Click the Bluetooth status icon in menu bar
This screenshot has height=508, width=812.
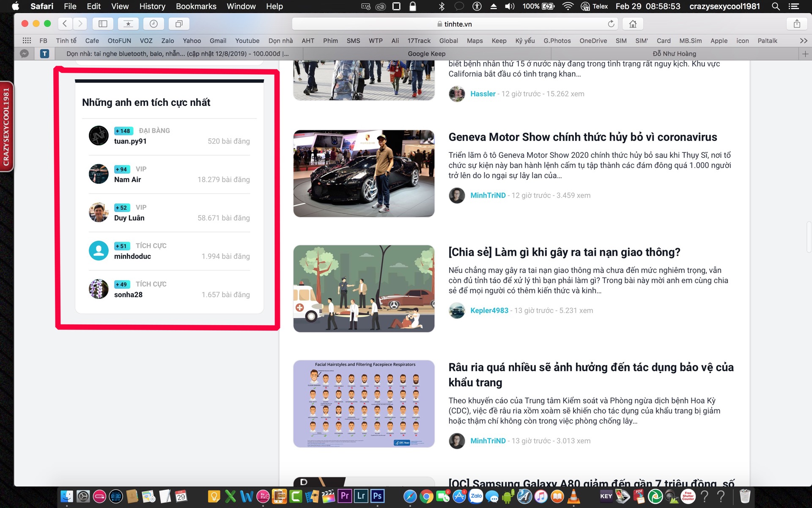coord(442,6)
